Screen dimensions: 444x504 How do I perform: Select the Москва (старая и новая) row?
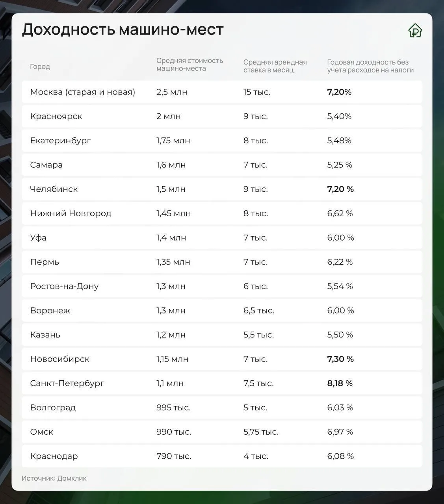pyautogui.click(x=222, y=92)
